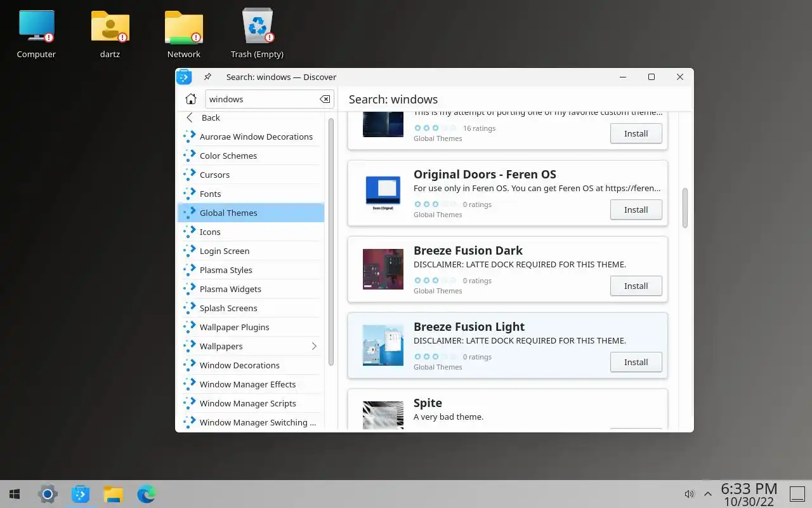
Task: Install the theme with 16 ratings
Action: tap(636, 133)
